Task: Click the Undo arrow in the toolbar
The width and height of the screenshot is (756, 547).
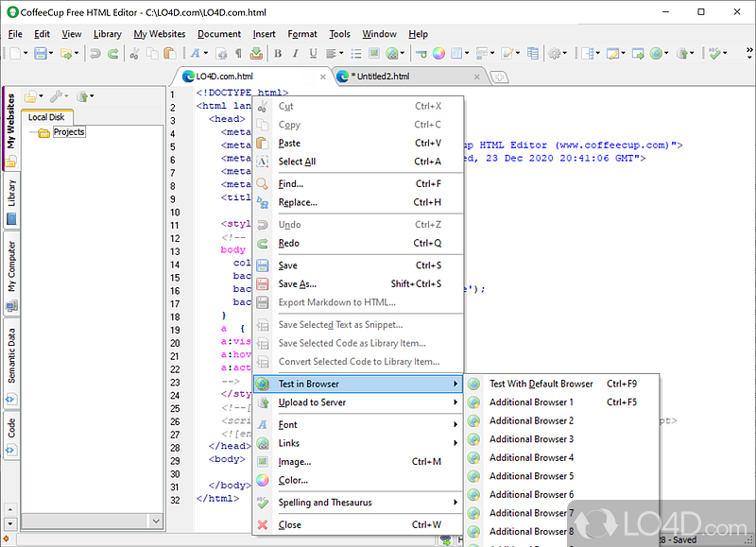Action: click(x=95, y=53)
